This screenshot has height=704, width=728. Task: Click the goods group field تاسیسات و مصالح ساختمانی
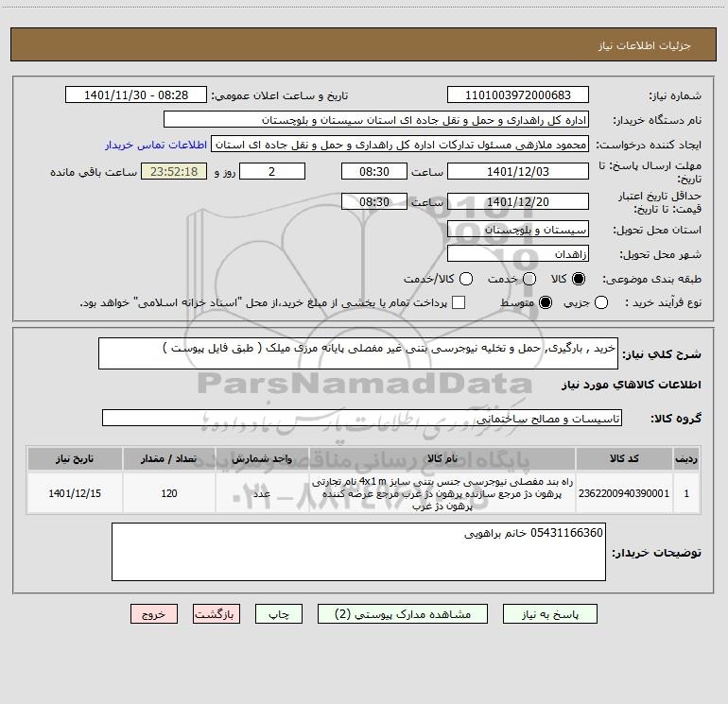pyautogui.click(x=362, y=418)
